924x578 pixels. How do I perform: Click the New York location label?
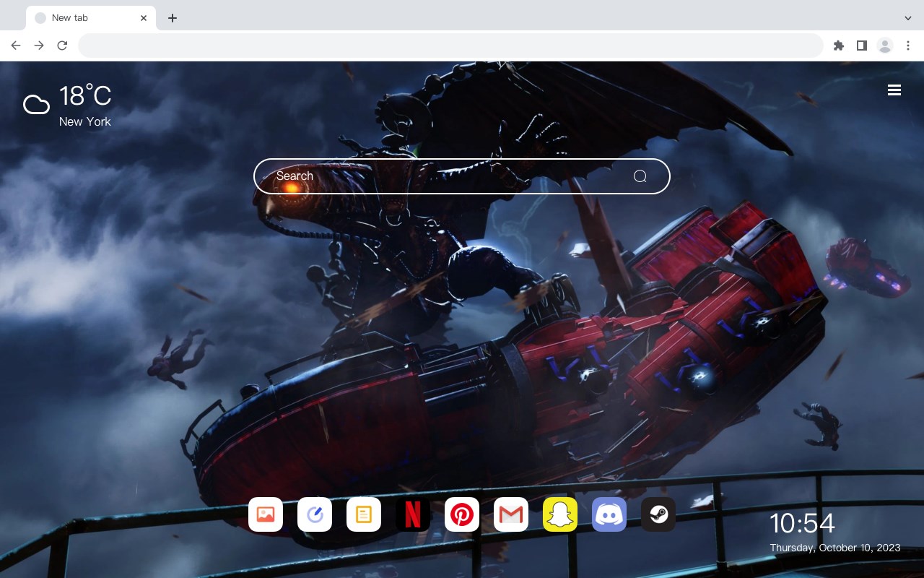85,121
